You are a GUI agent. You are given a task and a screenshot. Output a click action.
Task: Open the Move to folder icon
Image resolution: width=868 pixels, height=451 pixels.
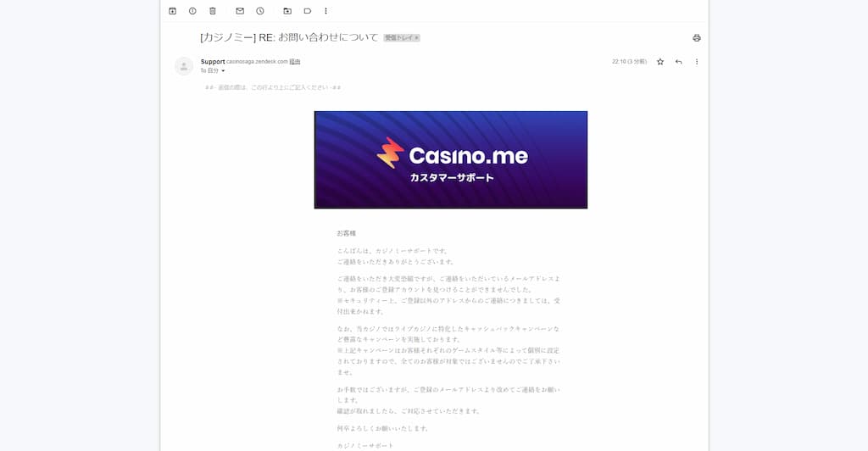click(x=287, y=11)
